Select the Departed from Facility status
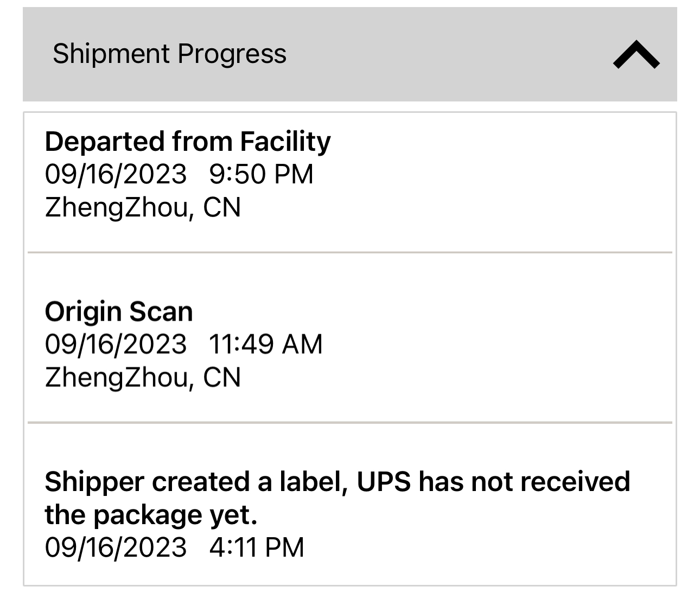 point(187,142)
